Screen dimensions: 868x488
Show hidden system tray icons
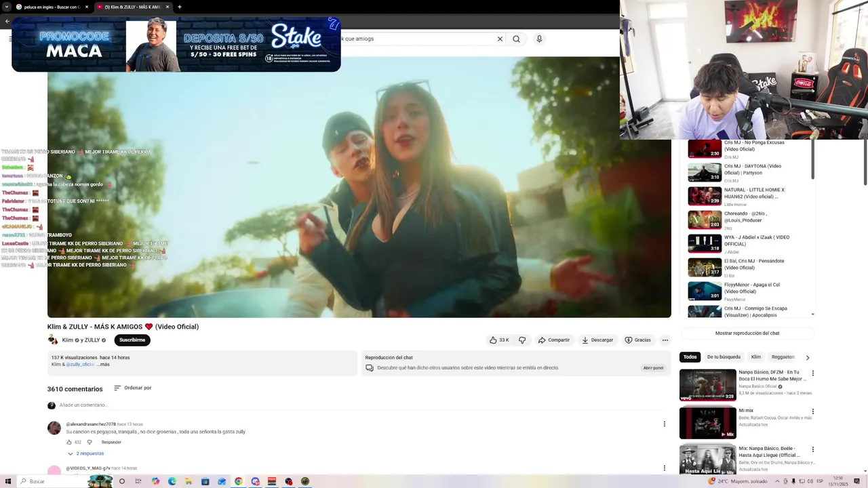[x=776, y=481]
